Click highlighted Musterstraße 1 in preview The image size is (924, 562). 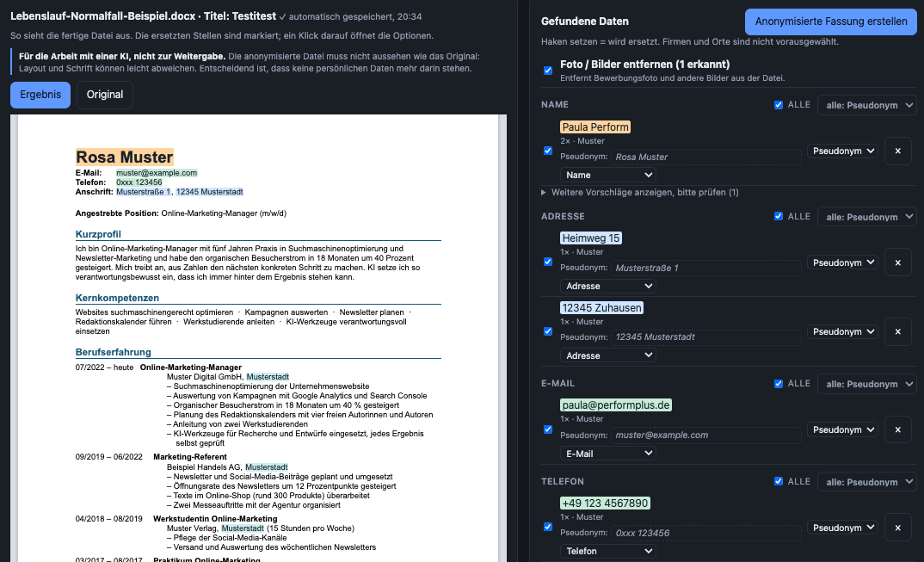[143, 192]
